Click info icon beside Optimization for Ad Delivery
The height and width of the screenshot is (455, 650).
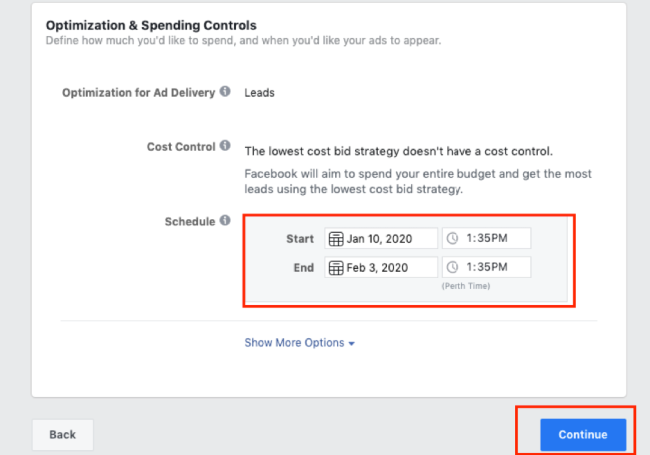(x=225, y=91)
